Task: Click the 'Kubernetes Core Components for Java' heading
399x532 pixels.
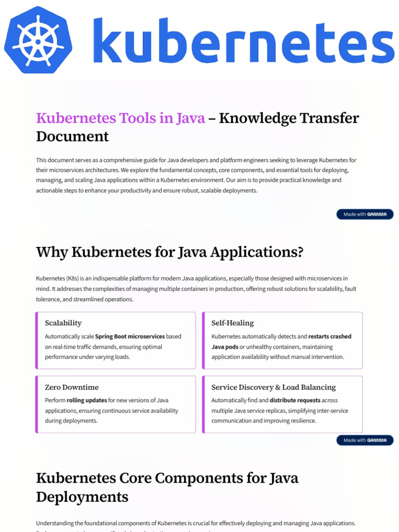Action: pos(167,478)
